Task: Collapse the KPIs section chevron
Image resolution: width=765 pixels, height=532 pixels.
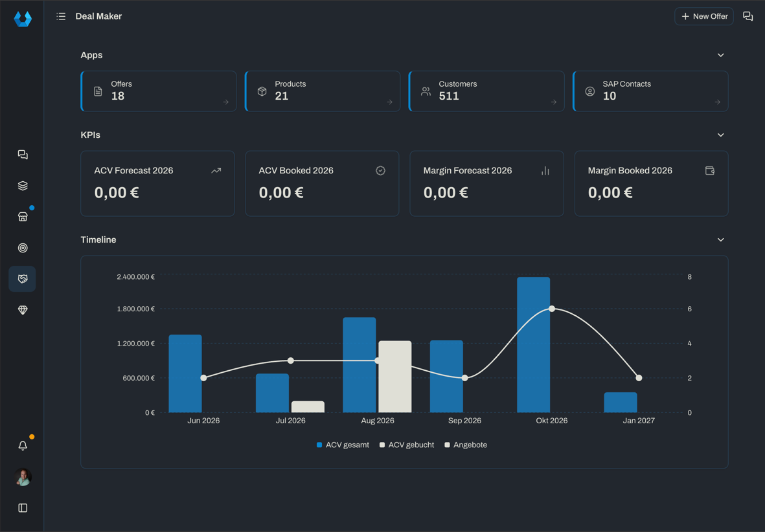Action: [x=720, y=135]
